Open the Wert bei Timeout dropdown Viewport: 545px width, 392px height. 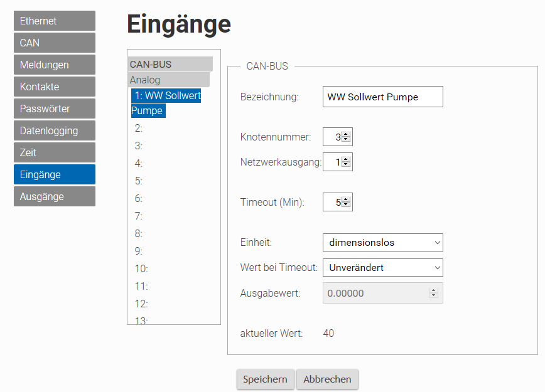tap(382, 267)
